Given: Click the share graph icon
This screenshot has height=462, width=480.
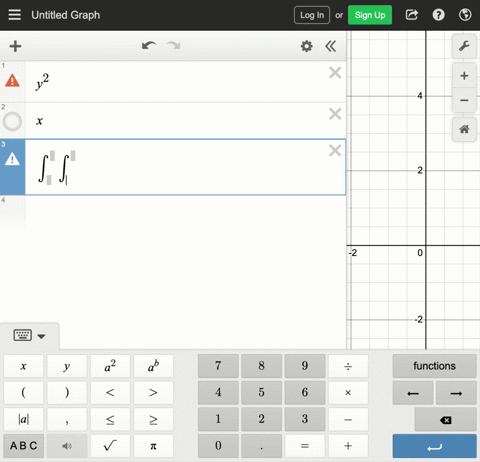Looking at the screenshot, I should [x=412, y=15].
